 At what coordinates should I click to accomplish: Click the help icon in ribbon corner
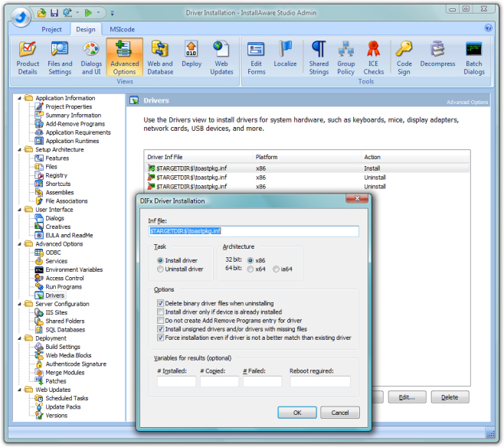tap(488, 28)
